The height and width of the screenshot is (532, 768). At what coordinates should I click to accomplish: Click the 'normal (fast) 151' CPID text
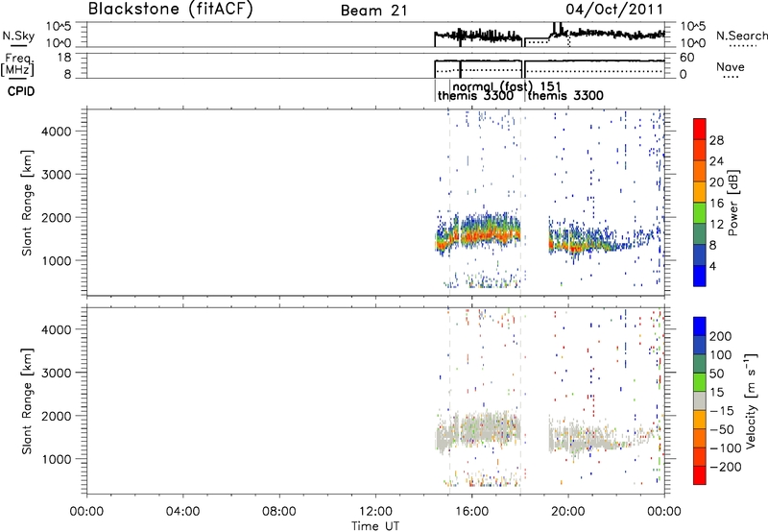pos(507,87)
